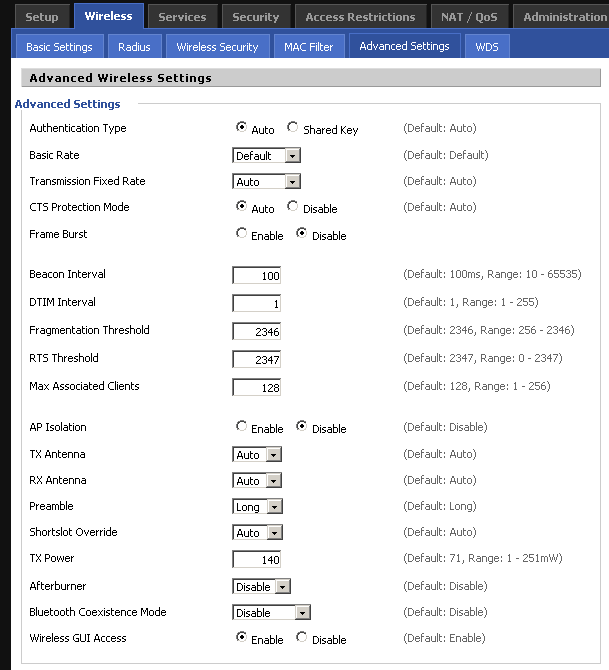Click the Shortslot Override label
Image resolution: width=609 pixels, height=670 pixels.
coord(73,532)
